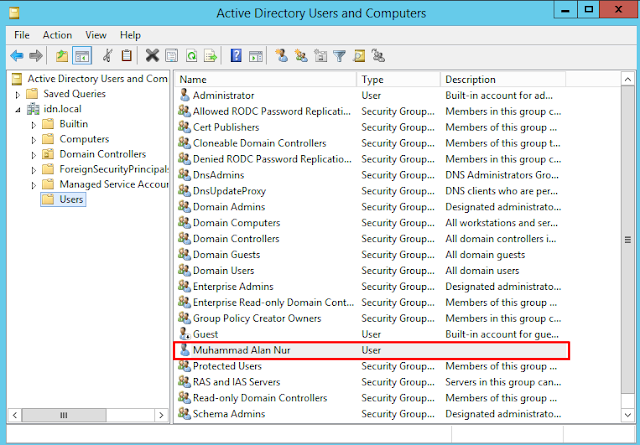Image resolution: width=640 pixels, height=445 pixels.
Task: Open the Action menu
Action: pos(57,35)
